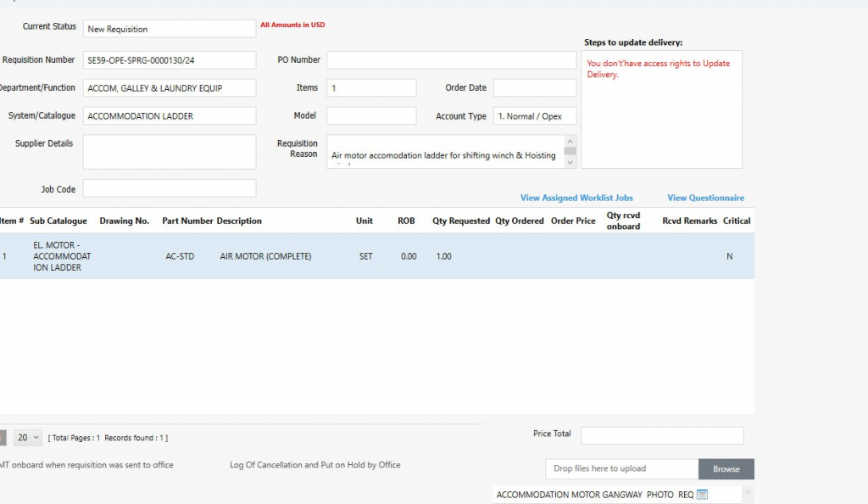Focus the PO Number field
868x504 pixels.
pyautogui.click(x=451, y=60)
